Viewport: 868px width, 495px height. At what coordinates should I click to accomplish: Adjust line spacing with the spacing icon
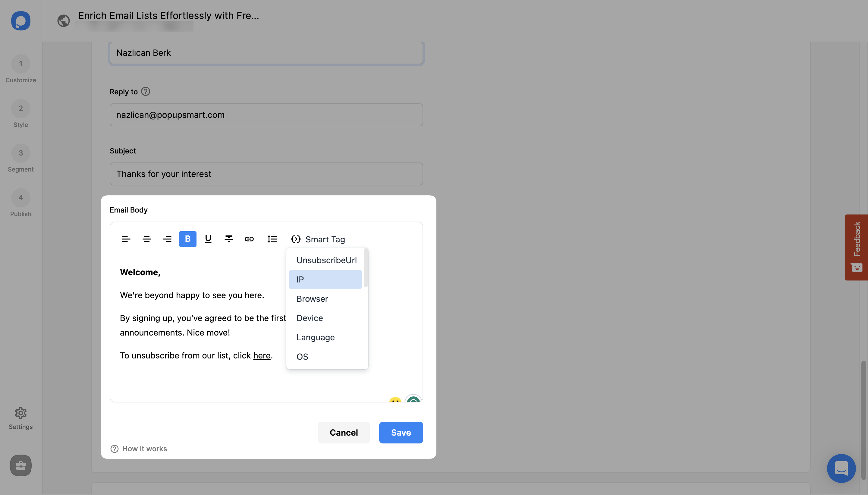272,239
